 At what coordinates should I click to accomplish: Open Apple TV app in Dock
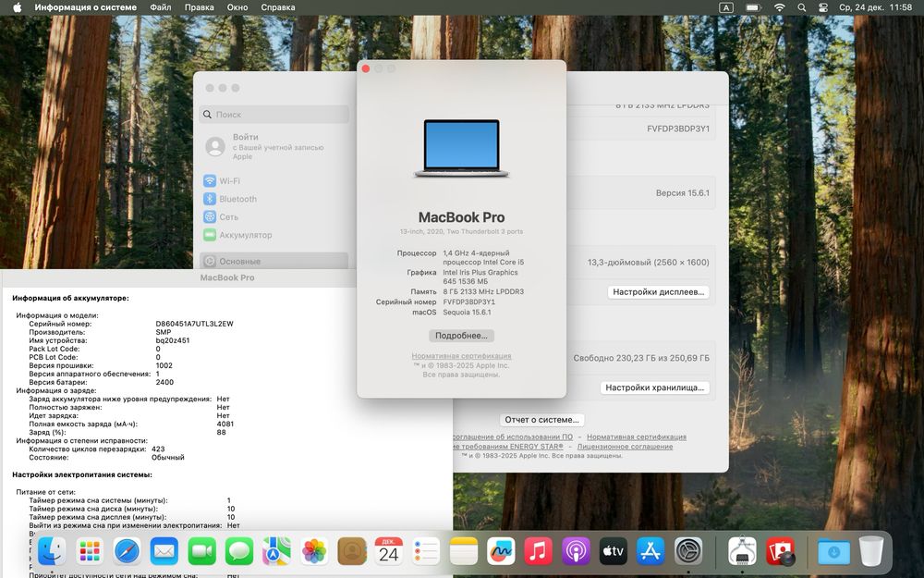(614, 551)
